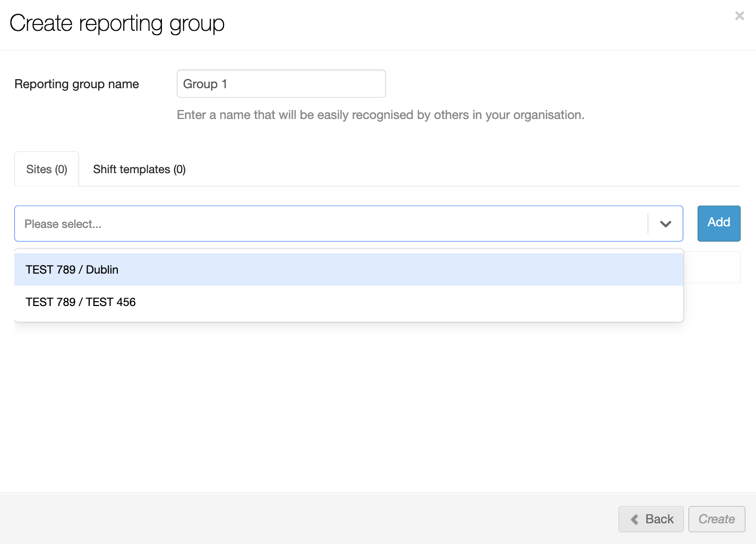756x544 pixels.
Task: Click the left chevron icon on Back
Action: coord(634,520)
